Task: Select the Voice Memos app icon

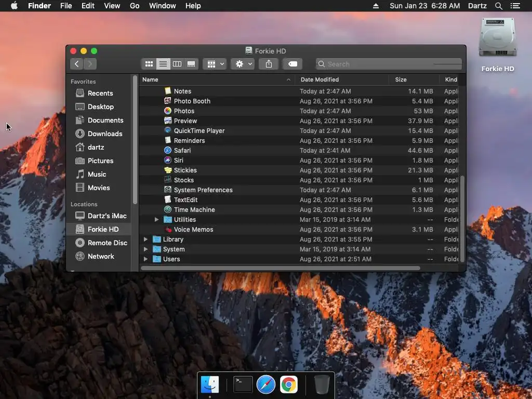Action: pyautogui.click(x=168, y=229)
